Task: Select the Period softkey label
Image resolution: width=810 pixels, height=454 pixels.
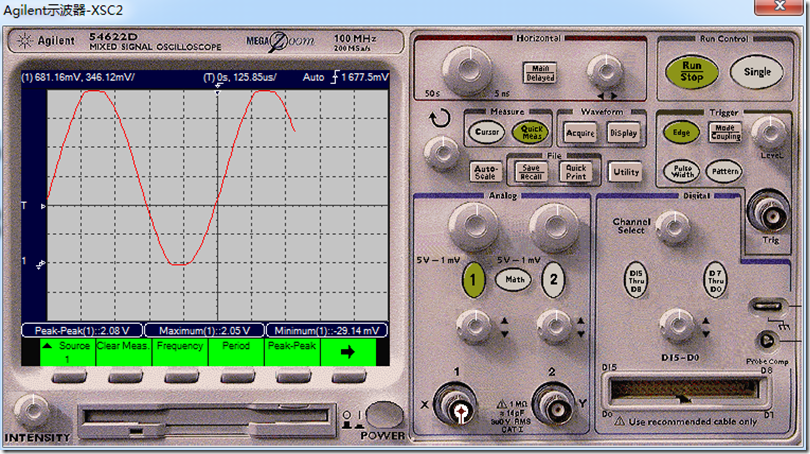Action: [x=236, y=352]
